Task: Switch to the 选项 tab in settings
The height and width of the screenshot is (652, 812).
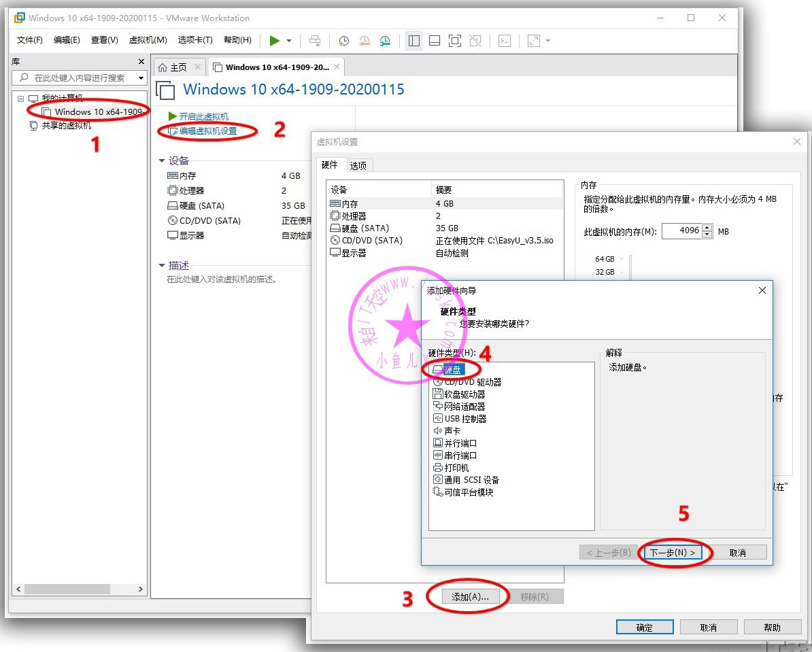Action: 358,166
